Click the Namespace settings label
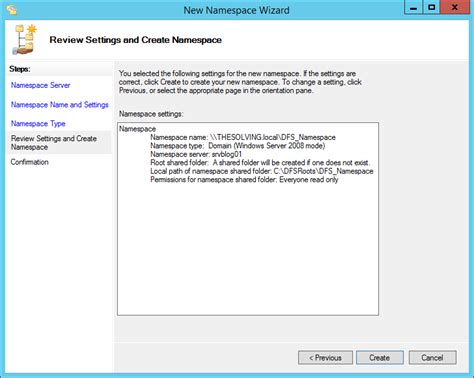 (151, 114)
